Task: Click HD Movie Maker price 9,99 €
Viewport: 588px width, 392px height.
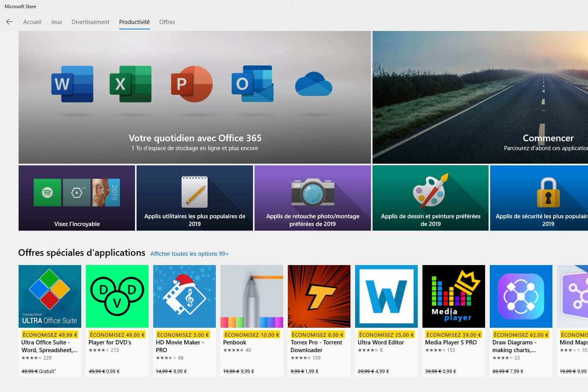Action: pos(180,371)
